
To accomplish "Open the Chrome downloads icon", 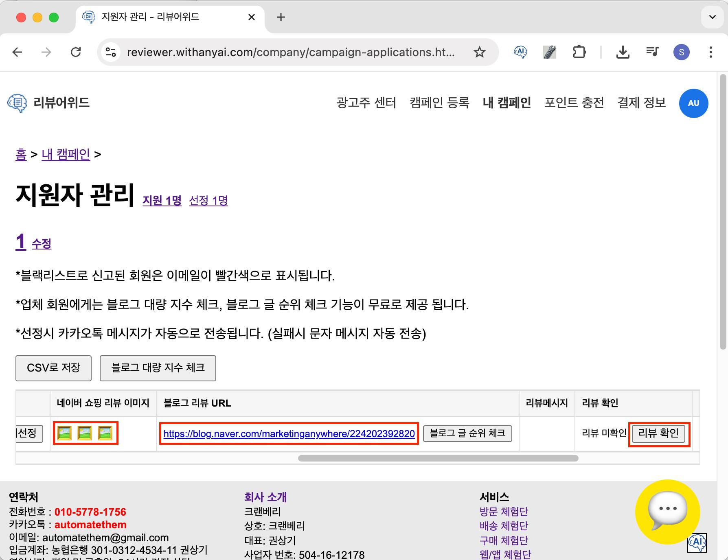I will 623,52.
